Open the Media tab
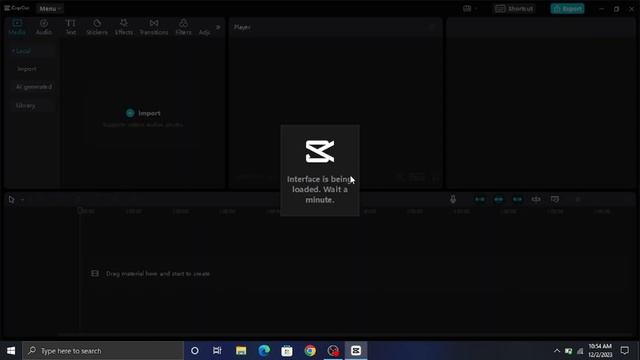The width and height of the screenshot is (640, 360). (17, 27)
